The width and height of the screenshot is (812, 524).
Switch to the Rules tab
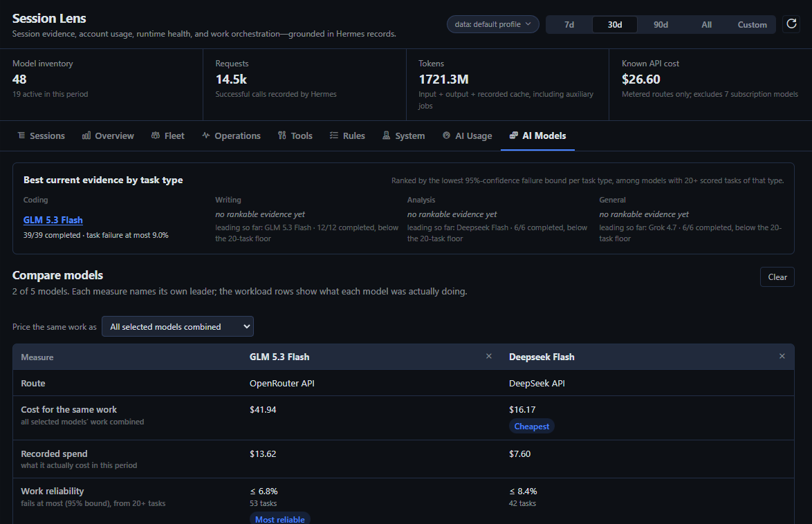(x=347, y=135)
